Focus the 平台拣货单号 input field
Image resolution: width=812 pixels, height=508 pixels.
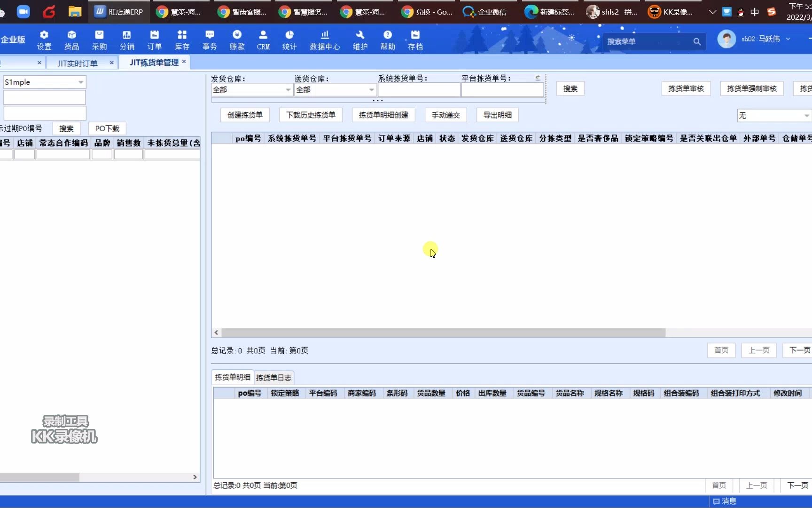tap(502, 90)
